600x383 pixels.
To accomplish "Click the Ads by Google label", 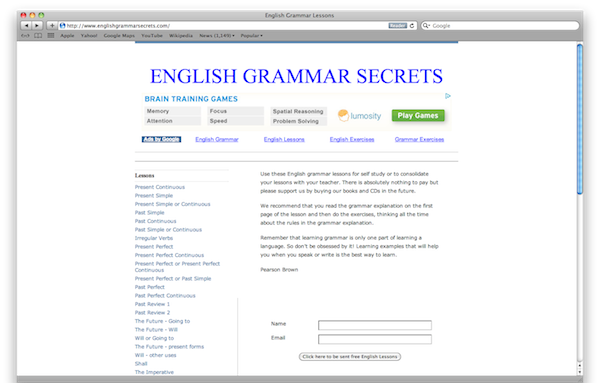I will 161,139.
